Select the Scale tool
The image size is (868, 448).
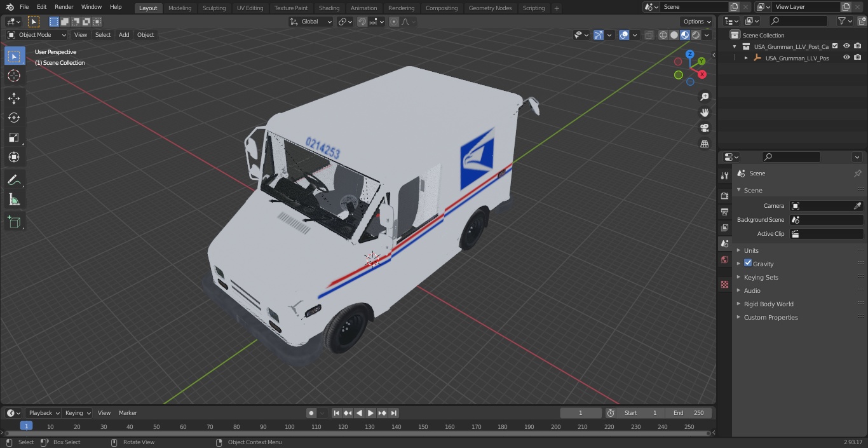14,137
